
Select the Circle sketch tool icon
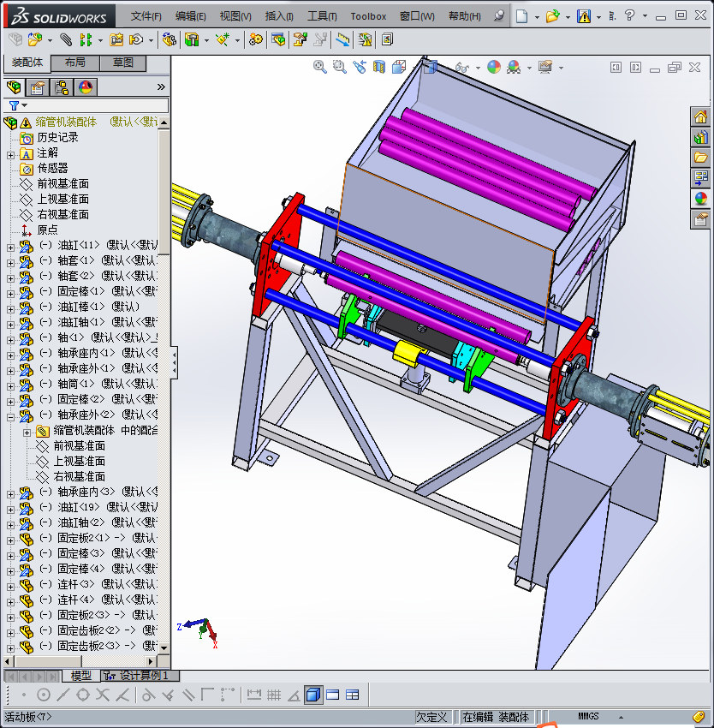[x=44, y=695]
